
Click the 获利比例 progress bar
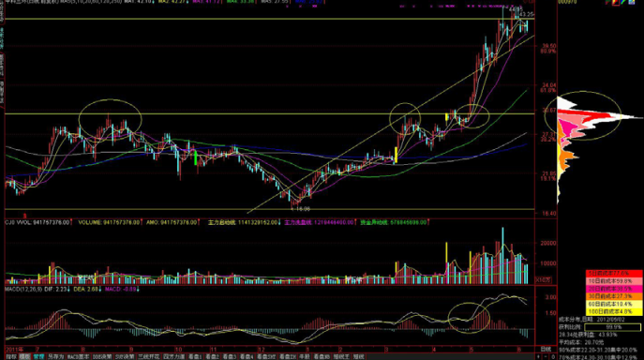(x=612, y=327)
